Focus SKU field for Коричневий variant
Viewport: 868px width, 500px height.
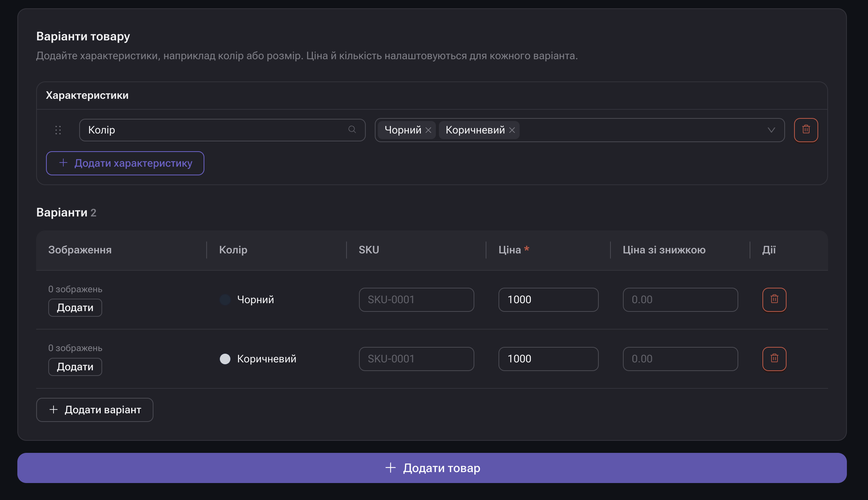[416, 359]
